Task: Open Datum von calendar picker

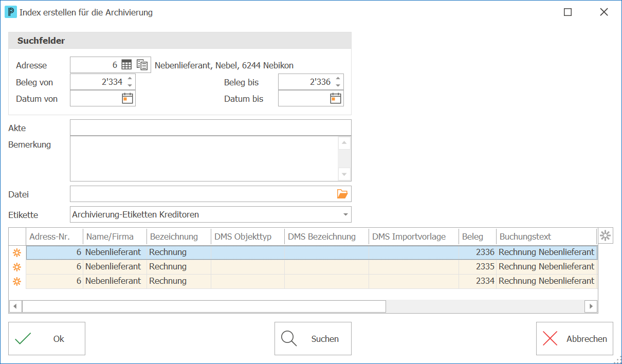Action: 127,99
